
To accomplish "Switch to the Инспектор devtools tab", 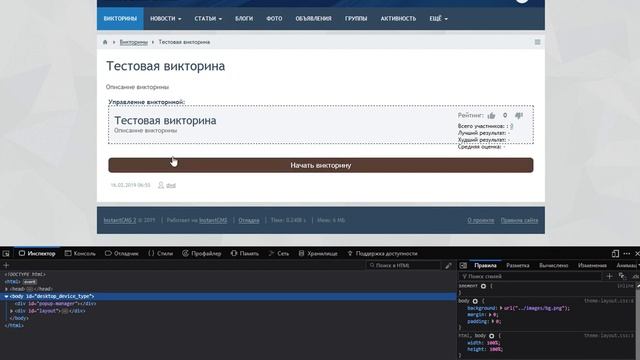I will click(37, 253).
